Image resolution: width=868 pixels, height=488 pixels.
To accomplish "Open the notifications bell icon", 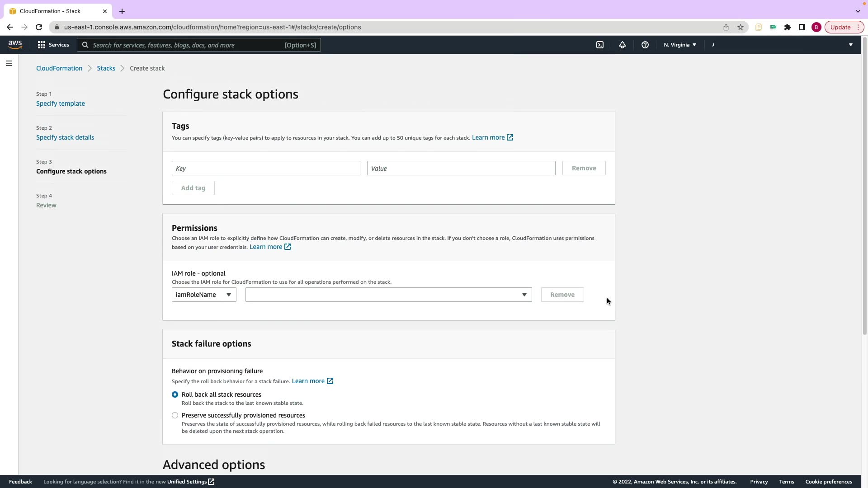I will point(623,45).
